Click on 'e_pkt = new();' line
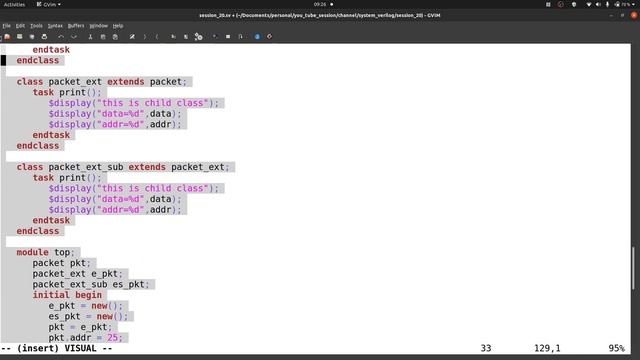This screenshot has width=640, height=360. [x=85, y=305]
